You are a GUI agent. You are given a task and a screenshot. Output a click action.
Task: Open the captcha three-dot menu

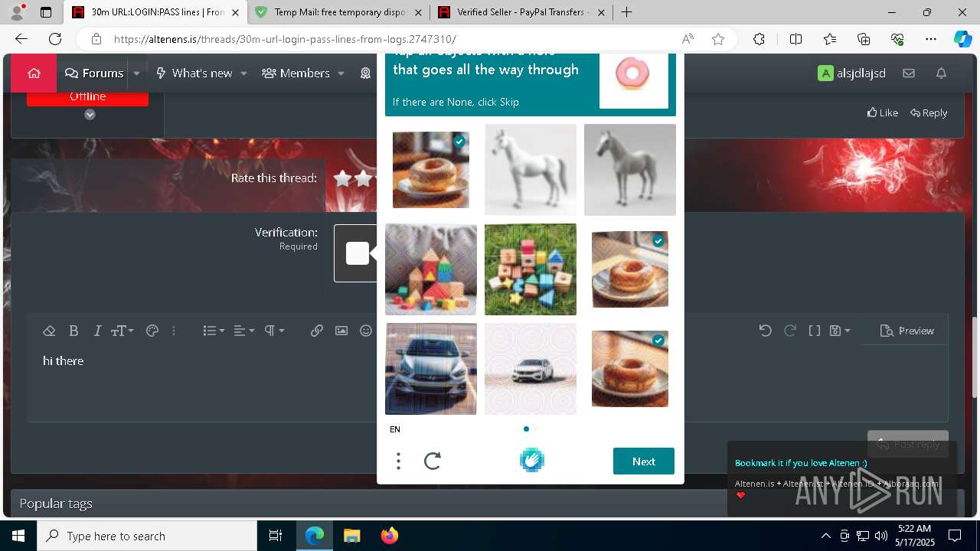click(398, 461)
